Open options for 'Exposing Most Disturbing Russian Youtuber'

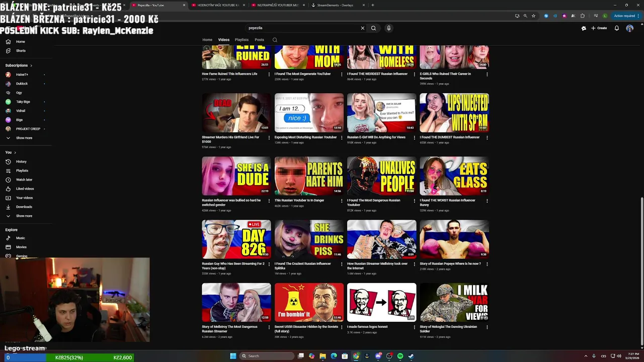click(342, 137)
